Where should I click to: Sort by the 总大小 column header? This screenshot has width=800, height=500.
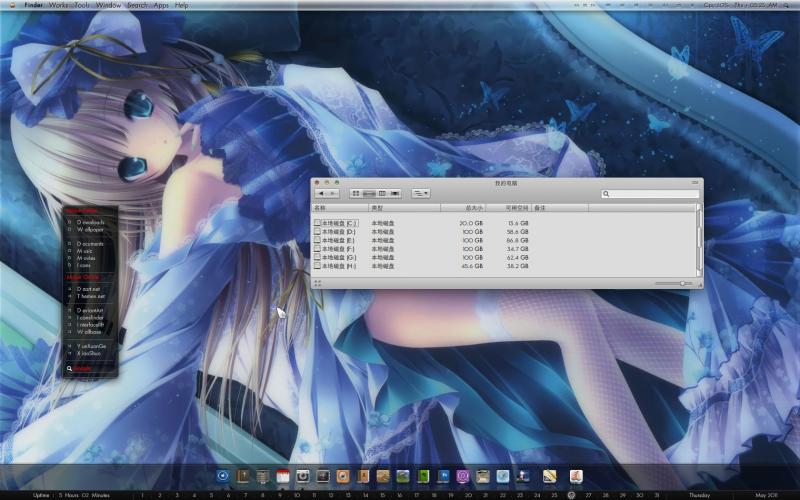pos(463,208)
